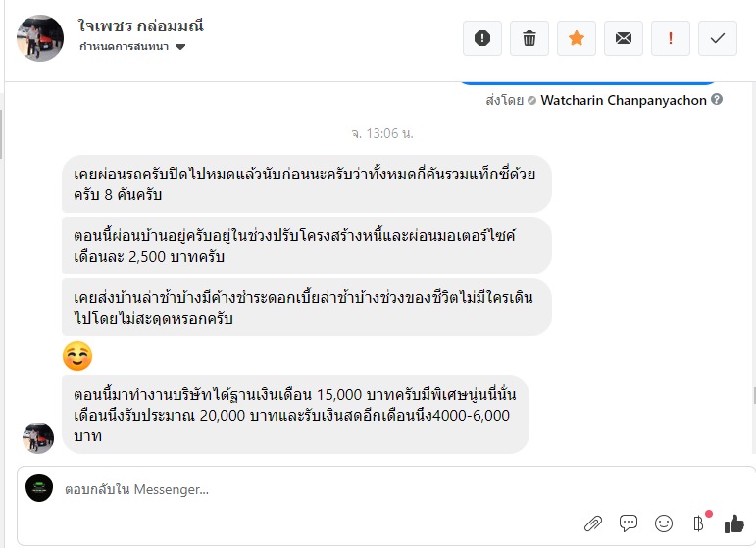The image size is (756, 548).
Task: Mark conversation done with checkmark icon
Action: coord(718,38)
